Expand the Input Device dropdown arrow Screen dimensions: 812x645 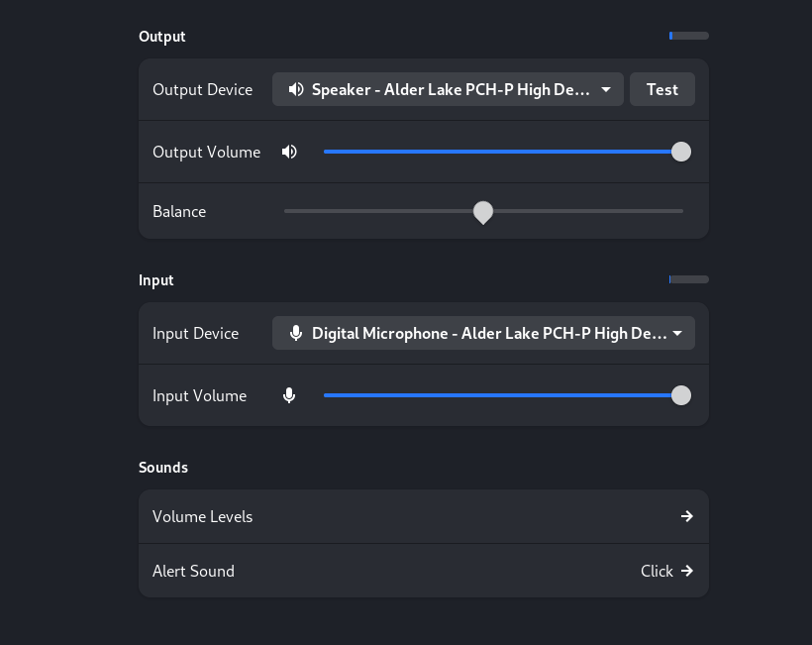click(x=677, y=333)
